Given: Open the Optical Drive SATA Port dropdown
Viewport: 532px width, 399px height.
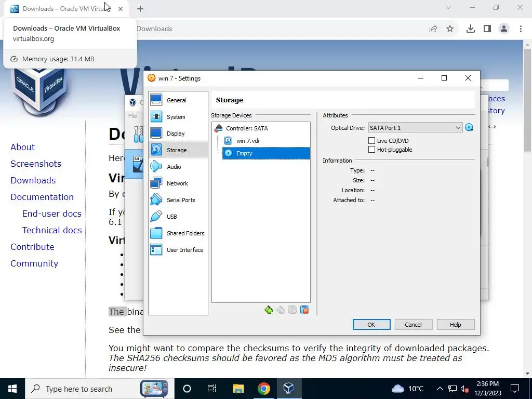Looking at the screenshot, I should [415, 128].
